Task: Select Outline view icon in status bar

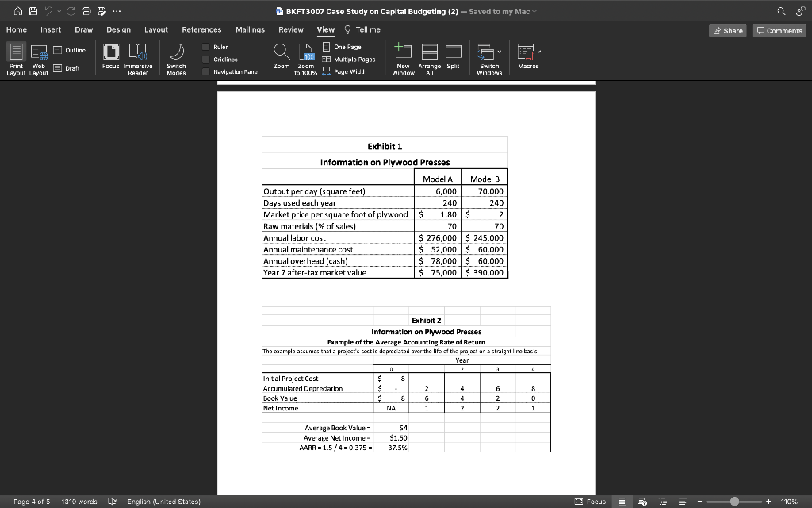Action: coord(663,502)
